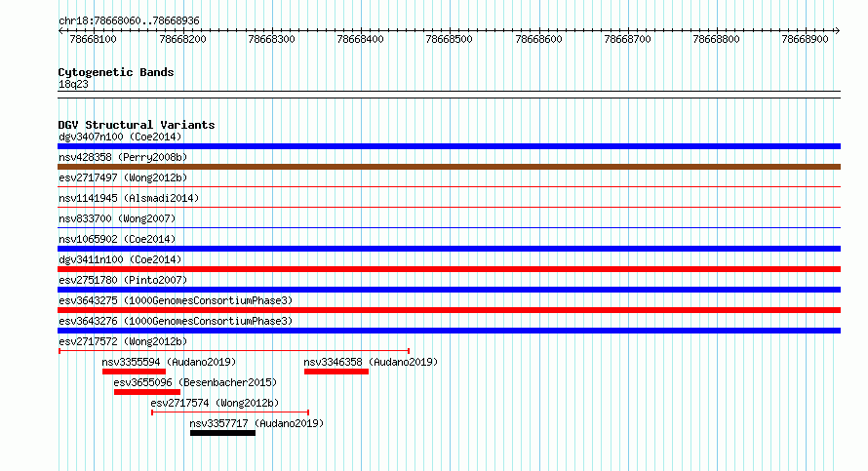This screenshot has height=471, width=868.
Task: Open esv2717574 (Wong2012b) label
Action: tap(215, 403)
